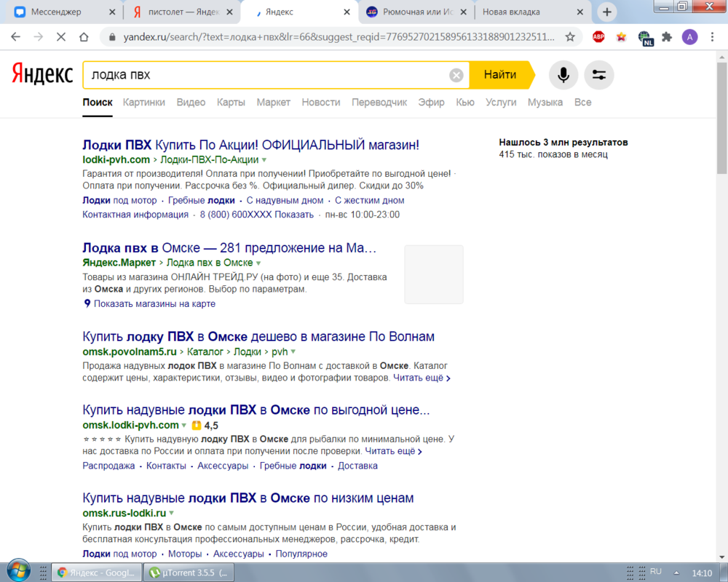The image size is (728, 582).
Task: Click the Контактная информация link
Action: [x=135, y=215]
